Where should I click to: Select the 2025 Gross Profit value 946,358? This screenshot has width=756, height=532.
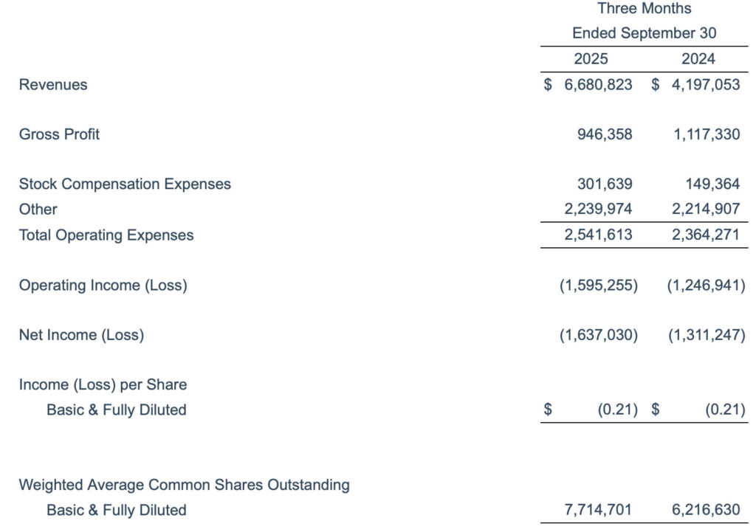click(x=605, y=134)
